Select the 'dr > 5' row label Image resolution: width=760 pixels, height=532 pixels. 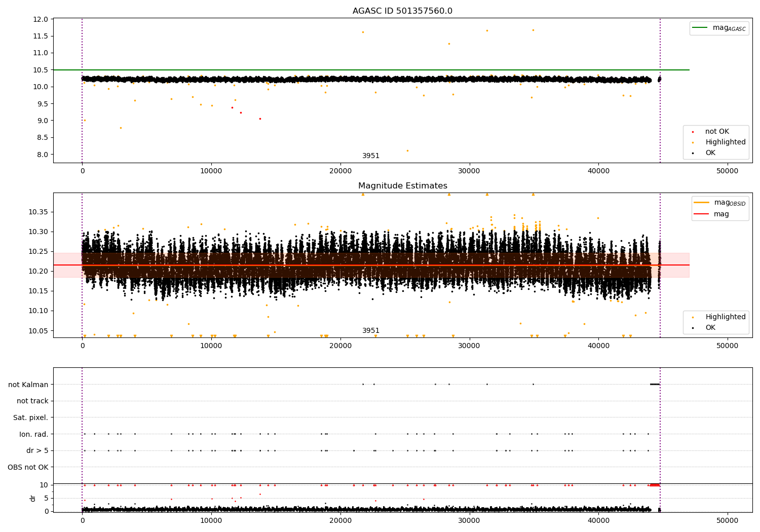(37, 450)
